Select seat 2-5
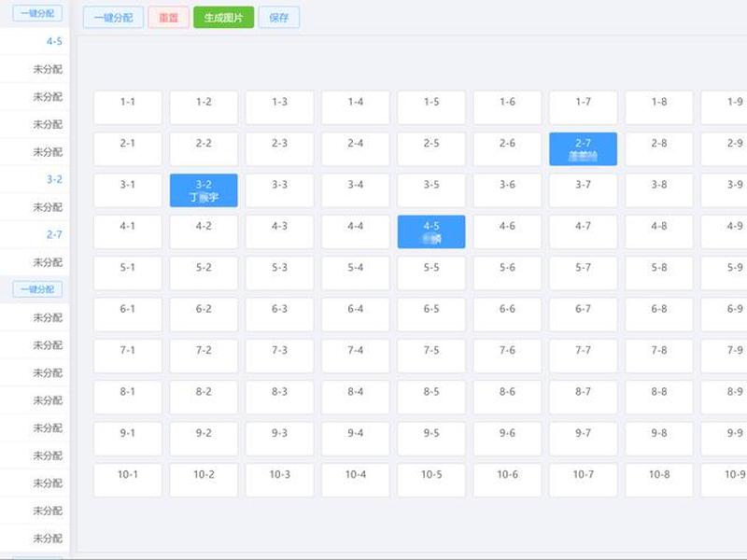Viewport: 747px width, 560px height. [431, 149]
